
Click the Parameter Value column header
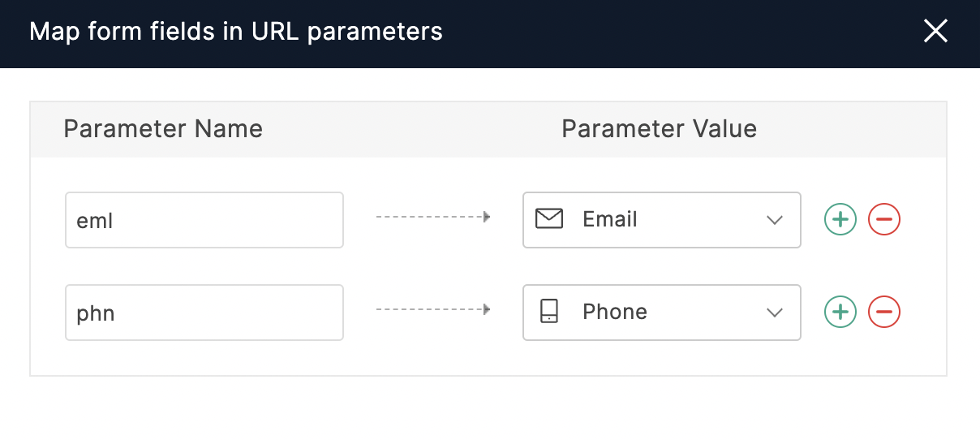pyautogui.click(x=659, y=128)
